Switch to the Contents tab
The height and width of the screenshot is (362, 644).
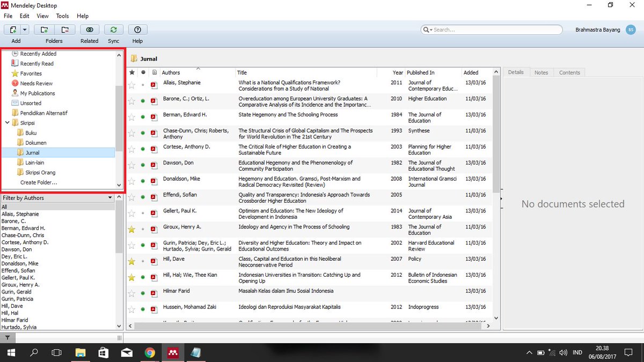click(x=569, y=72)
